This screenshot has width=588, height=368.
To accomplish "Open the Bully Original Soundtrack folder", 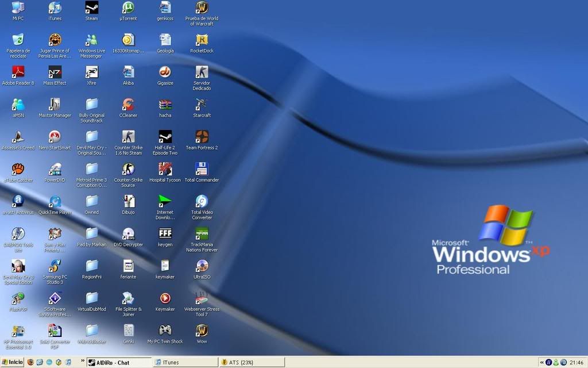I will tap(91, 110).
